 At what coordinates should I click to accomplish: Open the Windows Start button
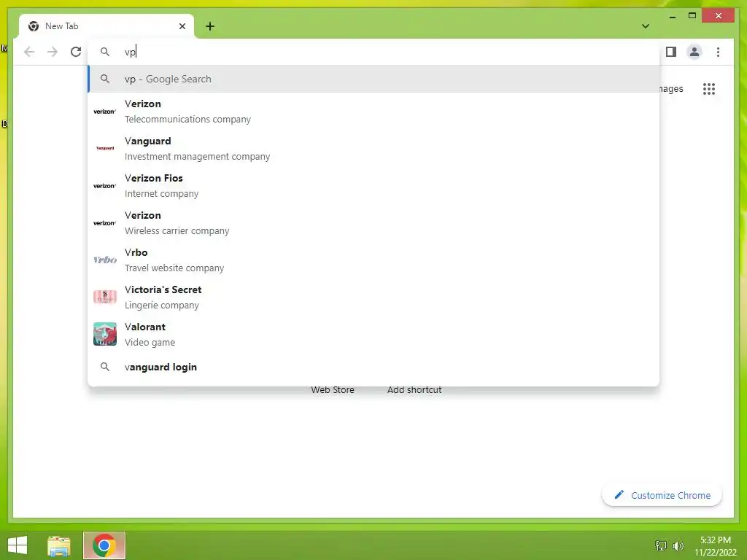[x=18, y=545]
